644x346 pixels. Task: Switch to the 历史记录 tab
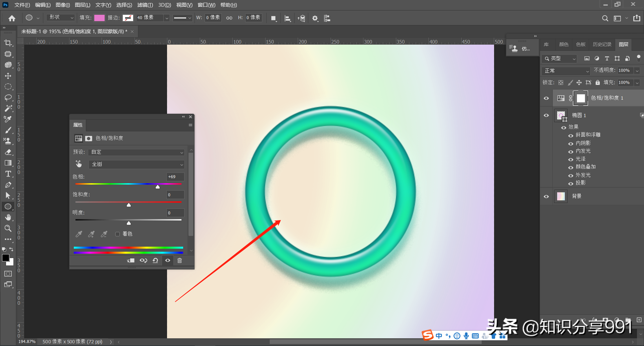(602, 44)
